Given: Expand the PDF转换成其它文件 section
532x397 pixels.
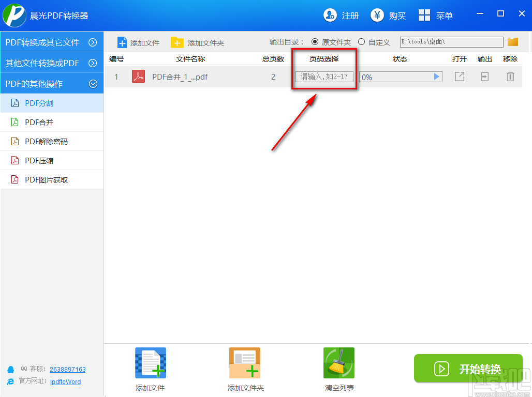Looking at the screenshot, I should pos(52,42).
